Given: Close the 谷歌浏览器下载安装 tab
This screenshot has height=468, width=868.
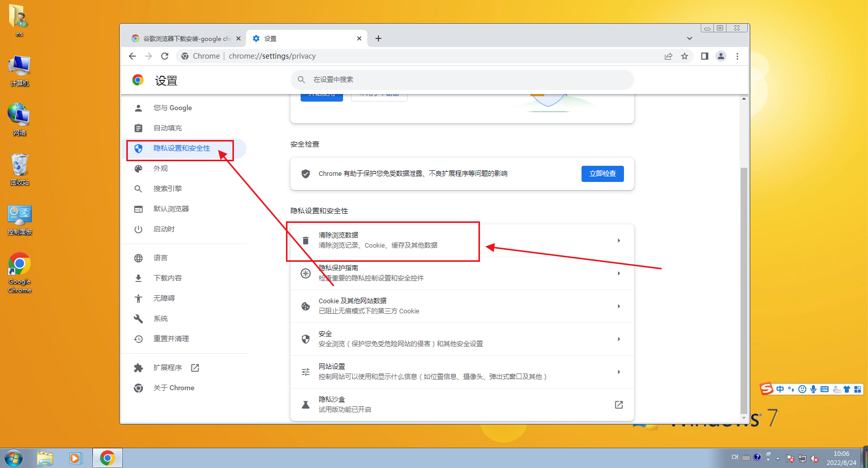Looking at the screenshot, I should pyautogui.click(x=238, y=38).
